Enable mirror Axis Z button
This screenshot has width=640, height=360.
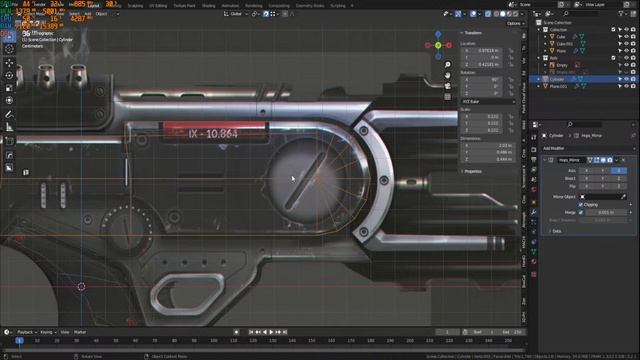pos(619,171)
